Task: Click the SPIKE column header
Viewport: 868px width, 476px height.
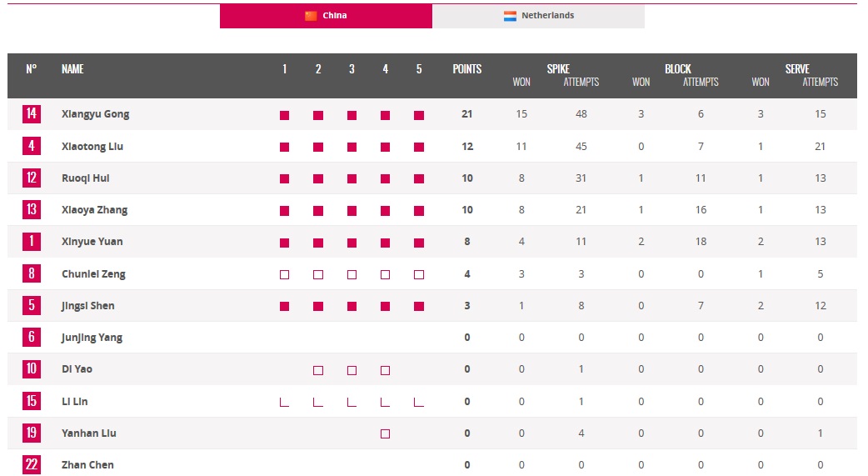Action: click(558, 69)
